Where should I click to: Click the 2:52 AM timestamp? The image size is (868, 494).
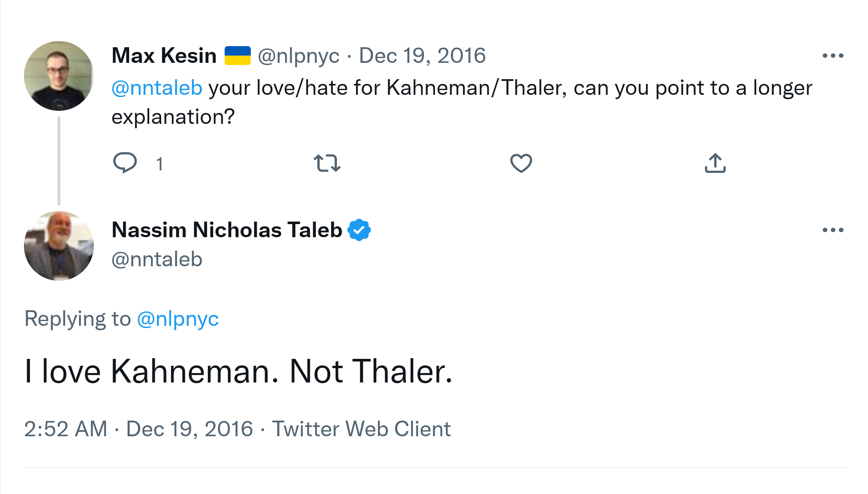pyautogui.click(x=66, y=429)
